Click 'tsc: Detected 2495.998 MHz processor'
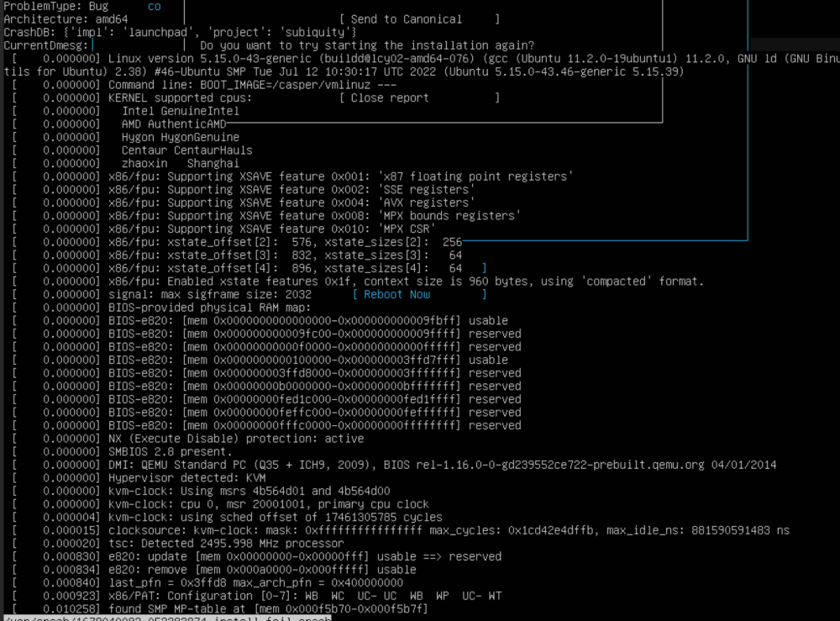The width and height of the screenshot is (840, 621). (226, 544)
